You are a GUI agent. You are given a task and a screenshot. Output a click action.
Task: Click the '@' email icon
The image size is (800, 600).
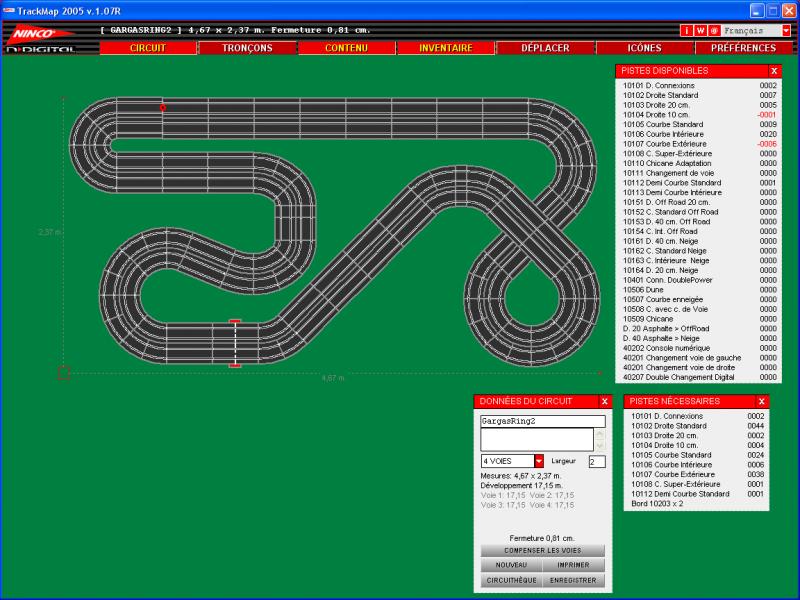(x=714, y=31)
